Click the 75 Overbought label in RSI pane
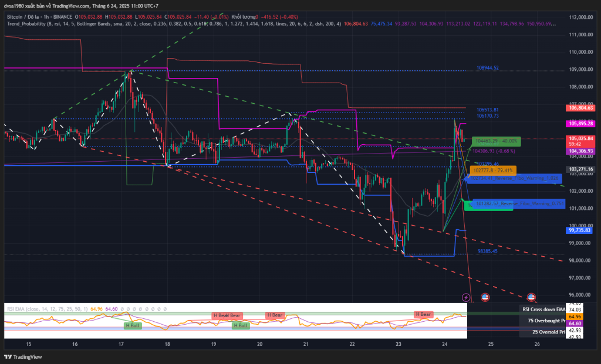Viewport: 601px width, 364px height. pos(546,321)
